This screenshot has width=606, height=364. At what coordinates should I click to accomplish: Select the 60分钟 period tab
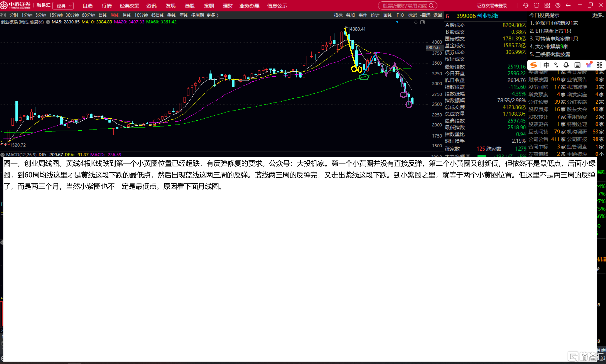[88, 15]
